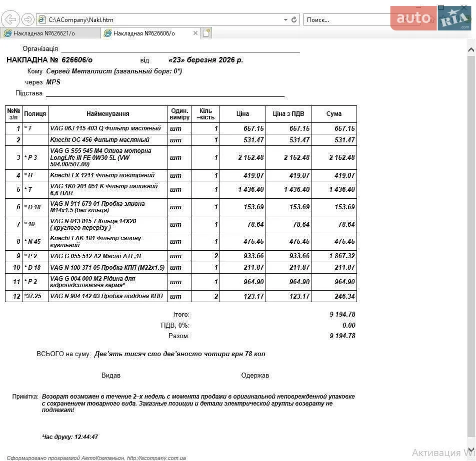Click the sum 246.34 in row 12

pos(344,296)
